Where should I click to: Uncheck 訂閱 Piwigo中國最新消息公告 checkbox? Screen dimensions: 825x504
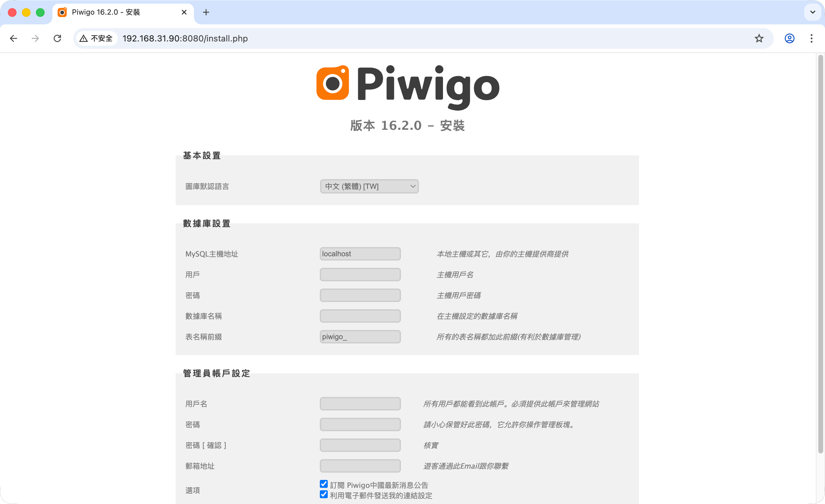pyautogui.click(x=323, y=484)
